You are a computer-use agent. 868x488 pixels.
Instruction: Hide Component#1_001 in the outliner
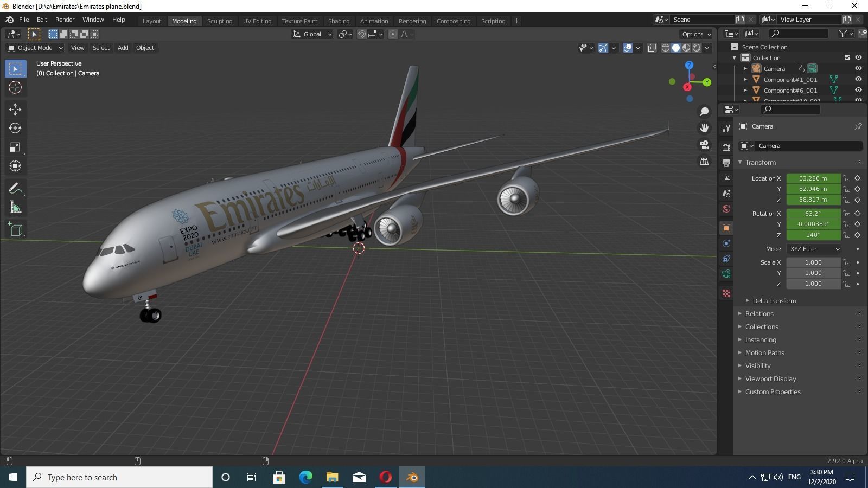coord(858,79)
